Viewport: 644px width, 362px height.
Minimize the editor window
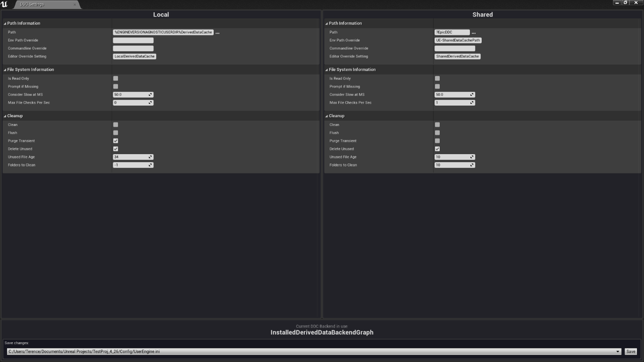point(618,3)
